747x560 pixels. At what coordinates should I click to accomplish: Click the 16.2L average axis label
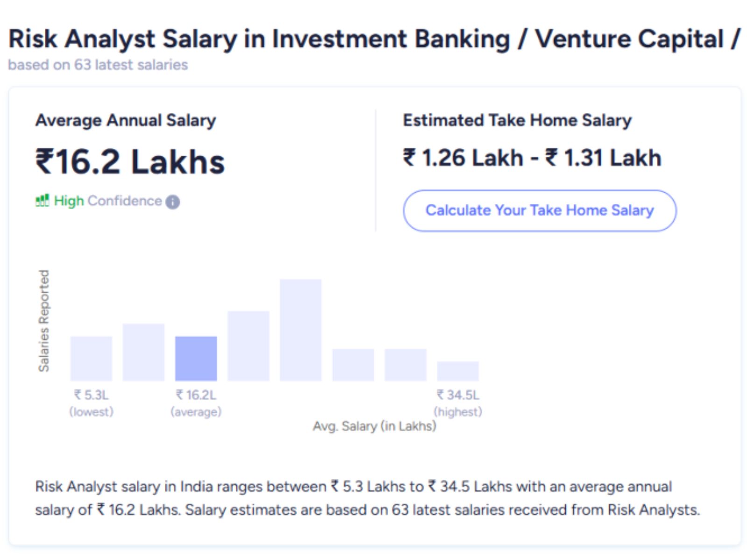click(x=197, y=395)
